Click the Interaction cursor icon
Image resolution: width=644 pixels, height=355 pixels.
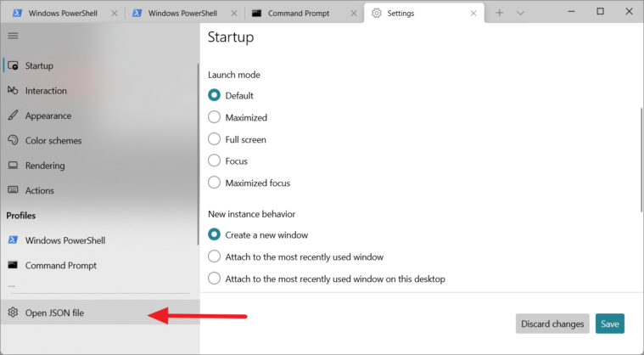[x=13, y=91]
